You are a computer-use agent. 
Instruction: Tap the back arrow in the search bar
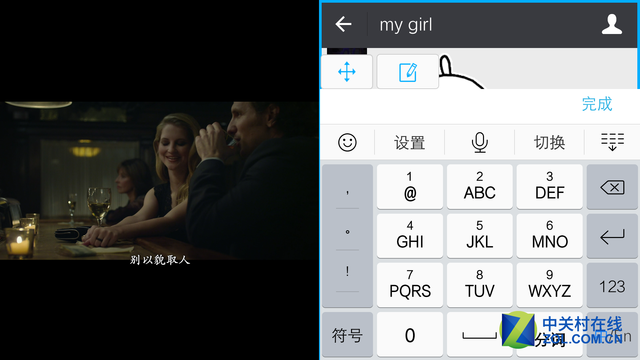coord(343,24)
